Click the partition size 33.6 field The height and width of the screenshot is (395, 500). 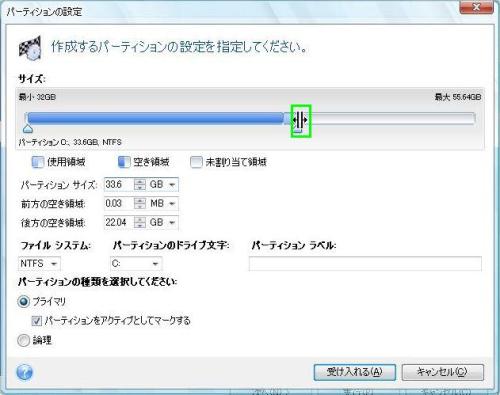pyautogui.click(x=119, y=184)
